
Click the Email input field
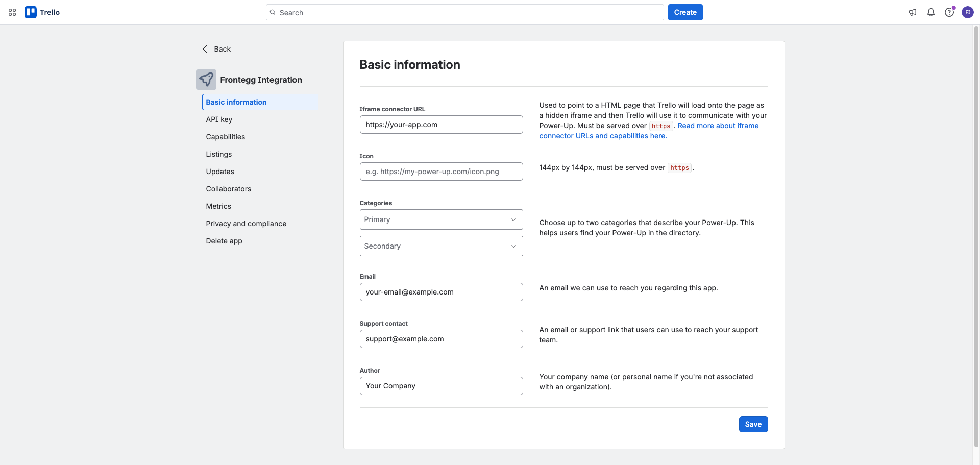click(441, 292)
